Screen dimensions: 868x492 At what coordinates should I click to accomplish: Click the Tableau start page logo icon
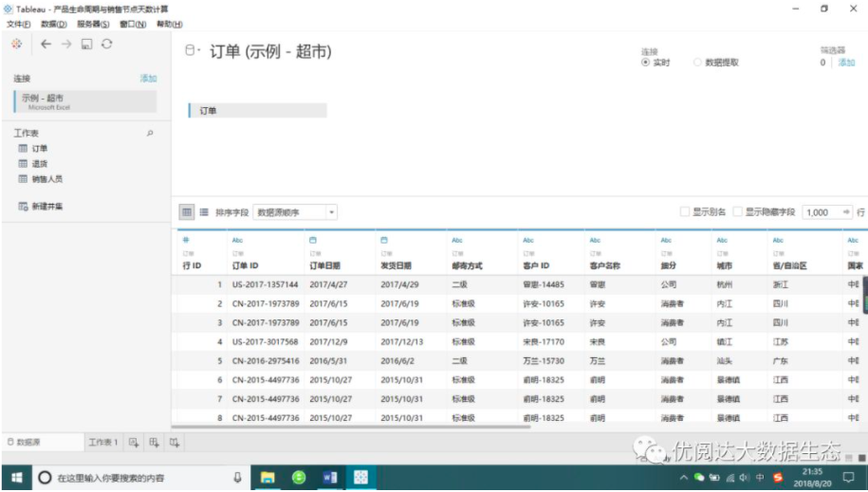17,45
